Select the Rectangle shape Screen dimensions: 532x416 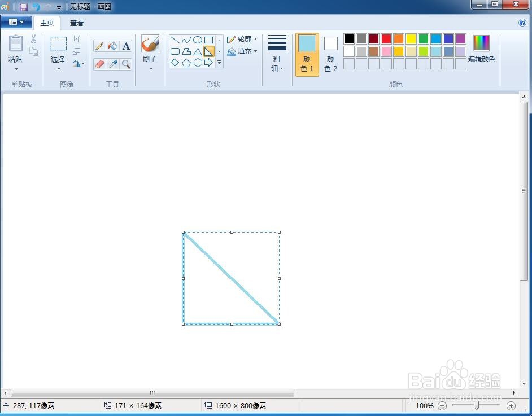point(208,40)
